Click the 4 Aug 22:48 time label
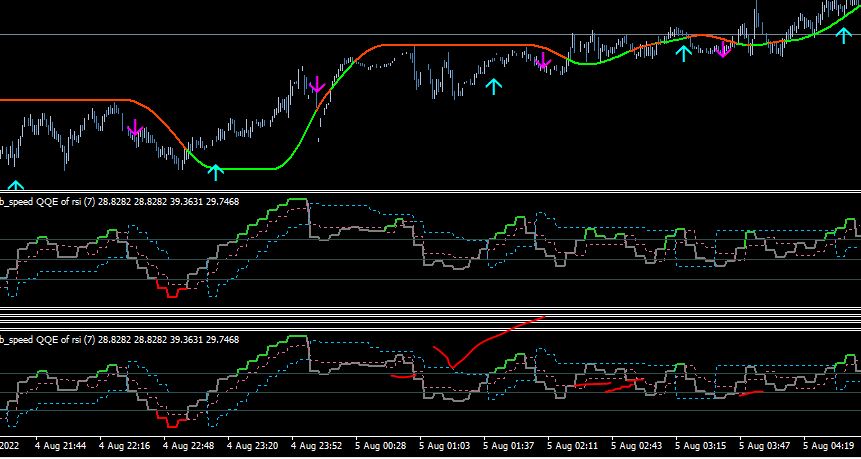861x459 pixels. [x=189, y=445]
